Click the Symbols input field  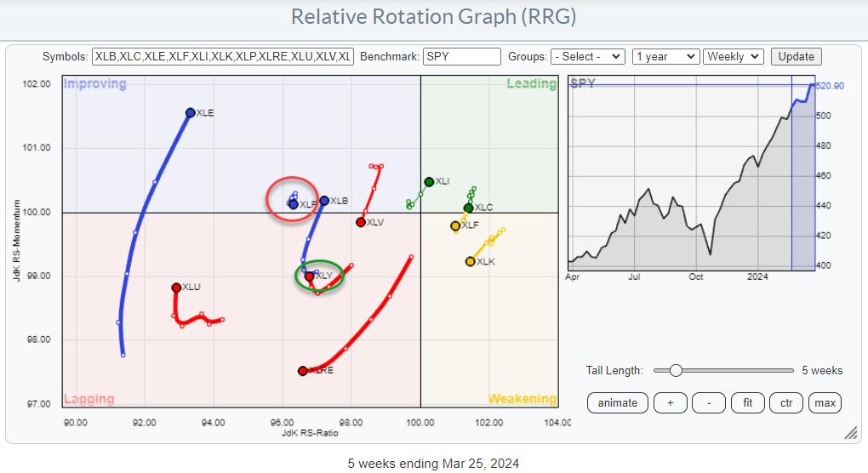pos(222,57)
